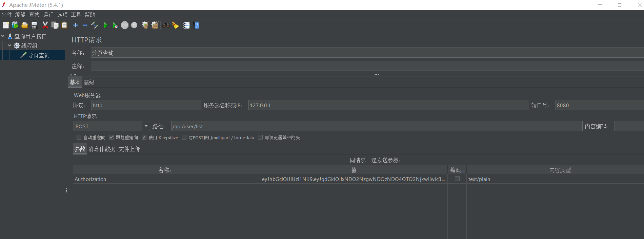Open the Templates icon in the toolbar
The image size is (644, 239).
tap(15, 25)
